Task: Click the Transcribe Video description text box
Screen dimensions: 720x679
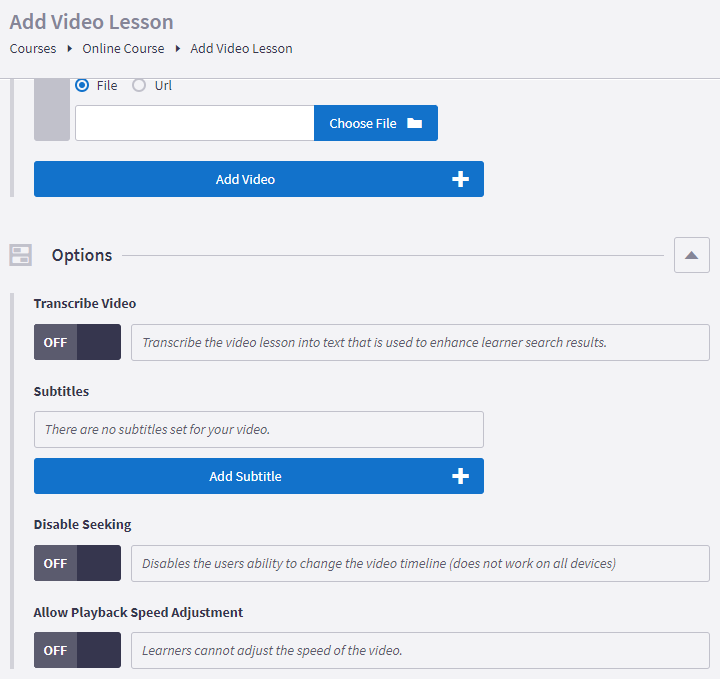Action: point(420,342)
